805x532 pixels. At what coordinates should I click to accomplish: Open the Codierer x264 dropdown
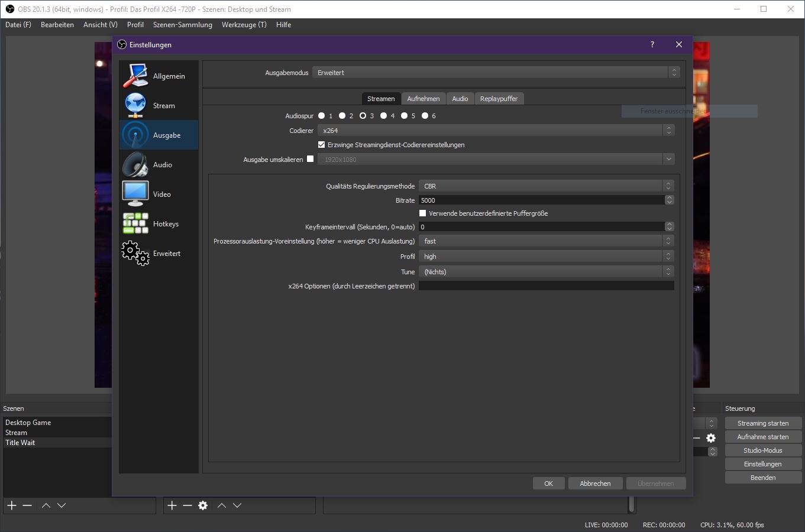click(x=496, y=130)
